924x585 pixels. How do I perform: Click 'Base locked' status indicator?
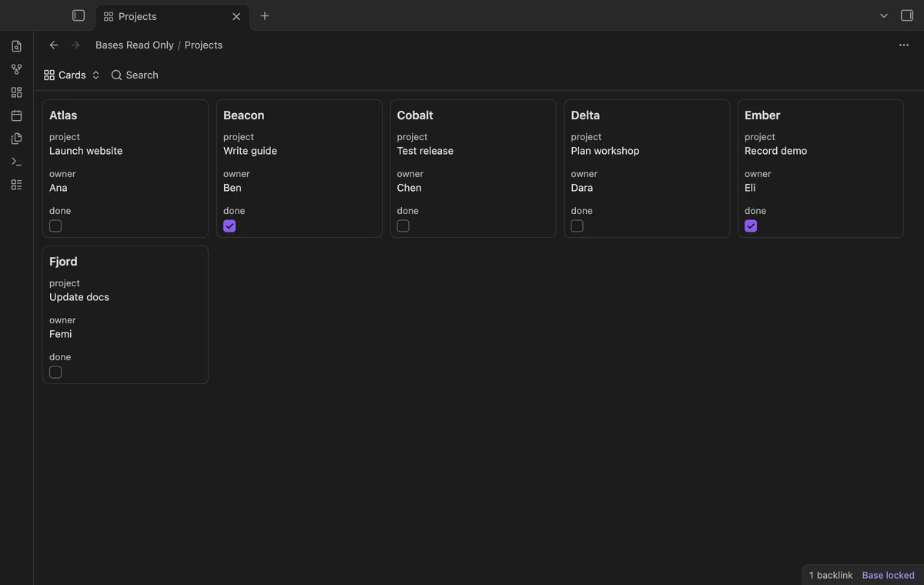tap(889, 575)
